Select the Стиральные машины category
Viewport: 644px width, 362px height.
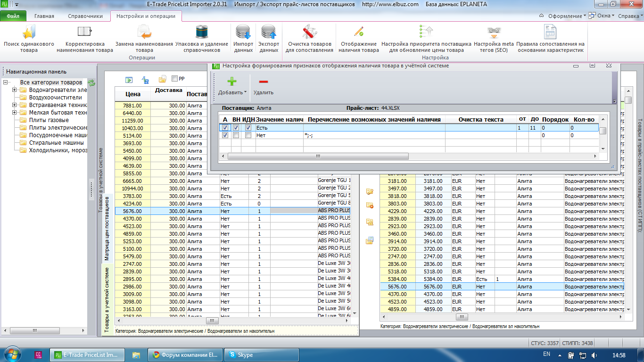click(56, 143)
